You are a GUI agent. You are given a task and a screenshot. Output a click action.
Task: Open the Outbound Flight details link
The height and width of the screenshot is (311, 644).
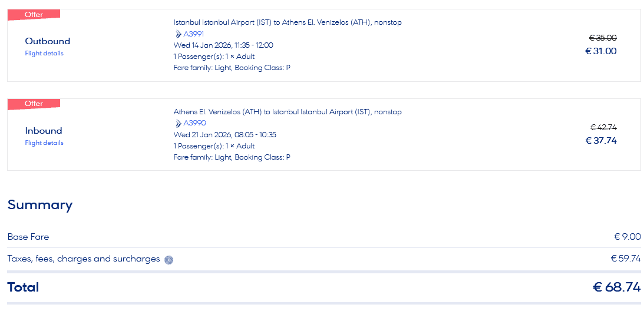pos(44,54)
